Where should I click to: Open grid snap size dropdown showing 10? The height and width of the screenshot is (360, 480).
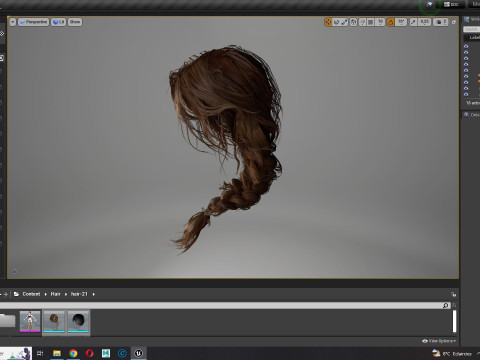coord(380,22)
